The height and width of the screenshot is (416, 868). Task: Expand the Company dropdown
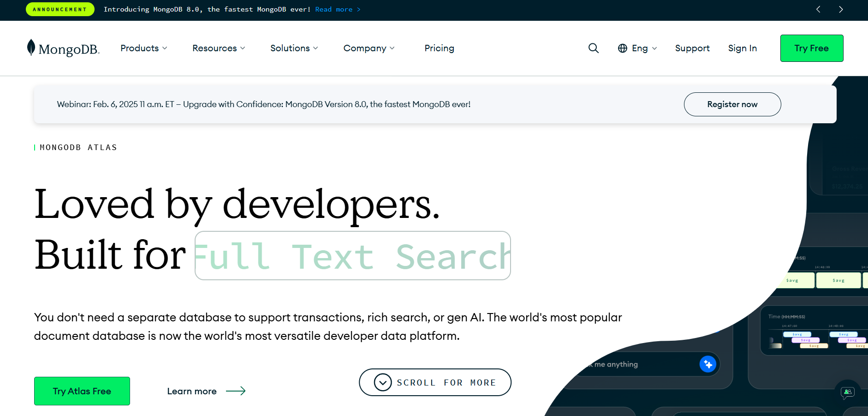369,48
